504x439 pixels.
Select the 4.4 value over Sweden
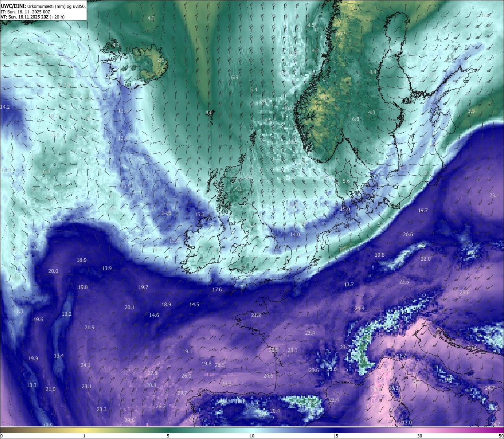pyautogui.click(x=372, y=72)
